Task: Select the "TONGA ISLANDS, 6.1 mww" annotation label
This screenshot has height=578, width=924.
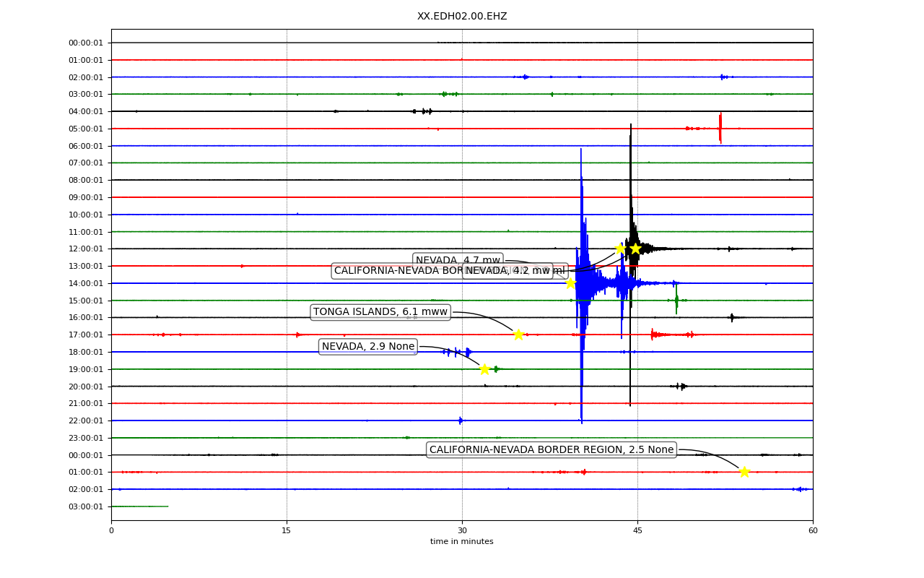Action: coord(380,312)
